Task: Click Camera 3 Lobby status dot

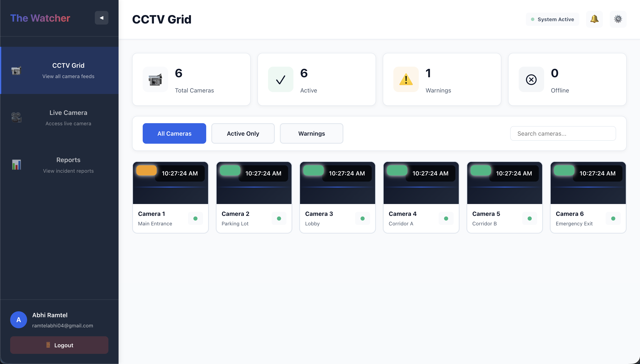Action: (x=362, y=218)
